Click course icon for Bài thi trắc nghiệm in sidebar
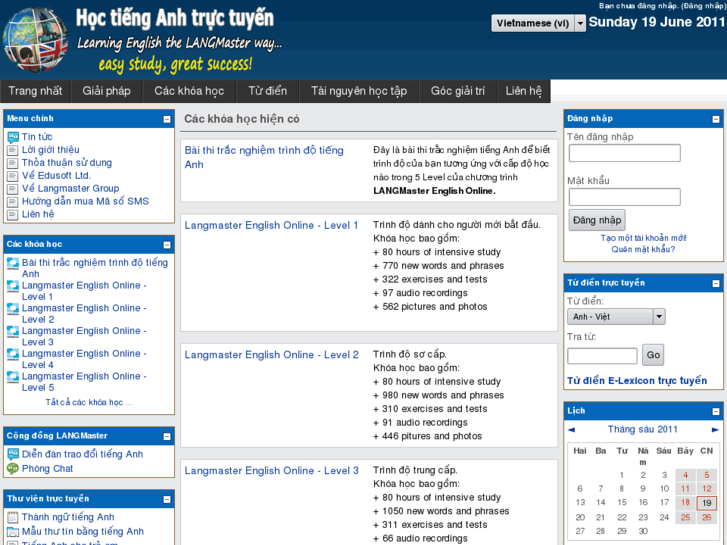Image resolution: width=727 pixels, height=545 pixels. click(x=13, y=263)
